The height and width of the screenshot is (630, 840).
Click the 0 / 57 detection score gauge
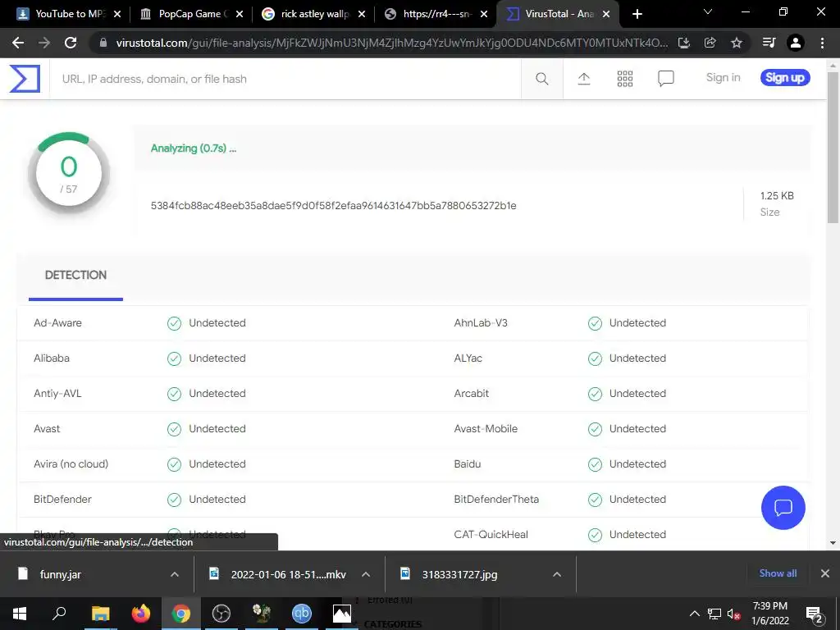coord(69,173)
